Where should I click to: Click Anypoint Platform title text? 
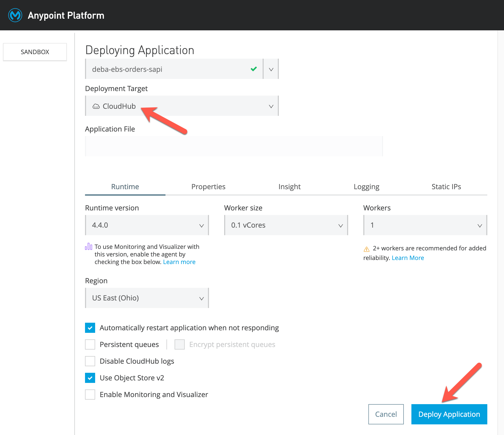[x=66, y=15]
